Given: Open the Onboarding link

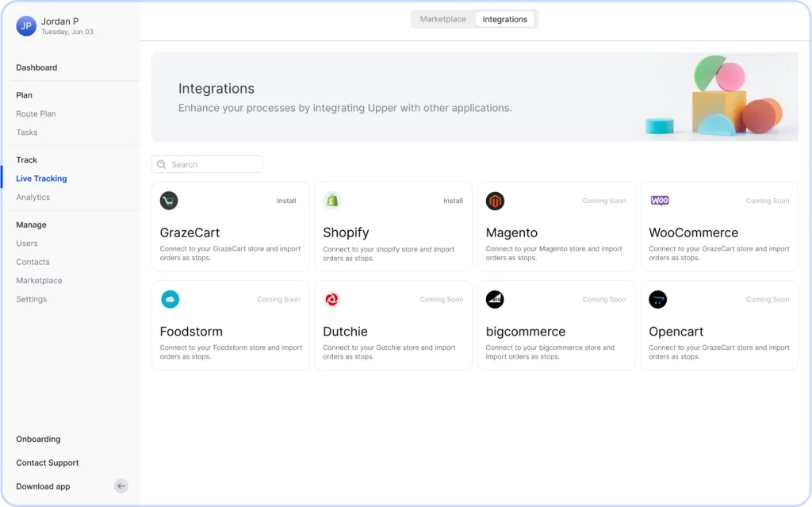Looking at the screenshot, I should point(38,439).
